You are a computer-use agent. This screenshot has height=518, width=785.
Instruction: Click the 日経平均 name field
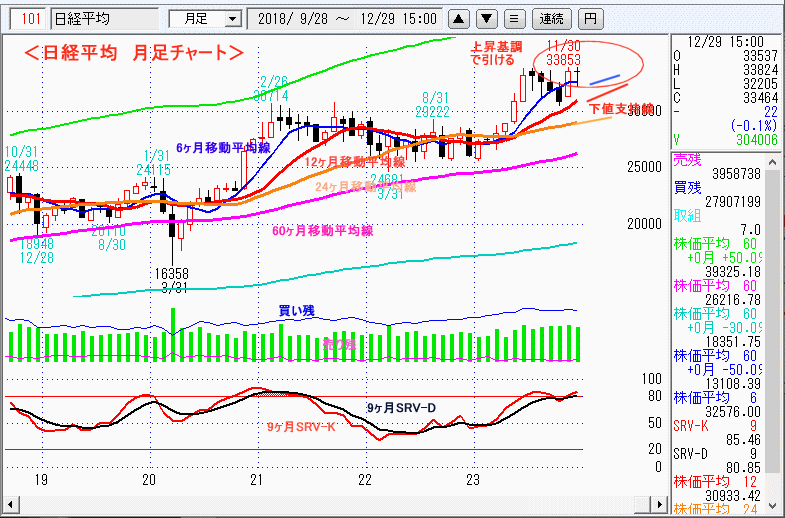click(x=103, y=18)
